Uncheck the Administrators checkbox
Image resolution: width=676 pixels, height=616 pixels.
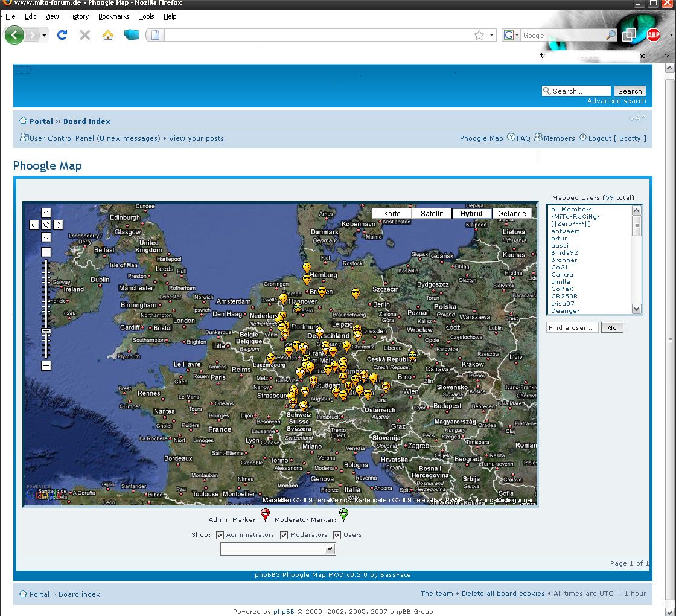click(220, 535)
